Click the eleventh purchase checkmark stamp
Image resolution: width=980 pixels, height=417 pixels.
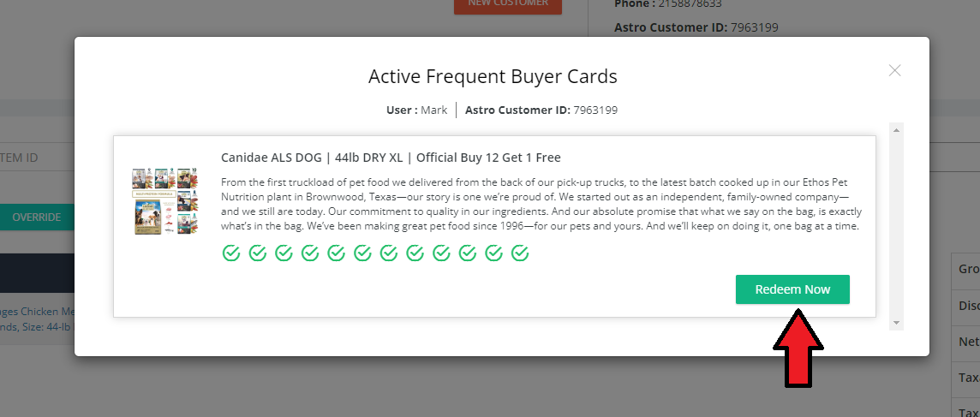click(493, 253)
